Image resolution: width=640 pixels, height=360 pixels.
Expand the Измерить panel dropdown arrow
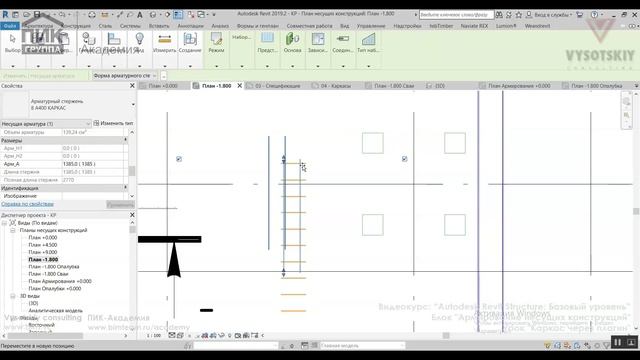pos(164,66)
